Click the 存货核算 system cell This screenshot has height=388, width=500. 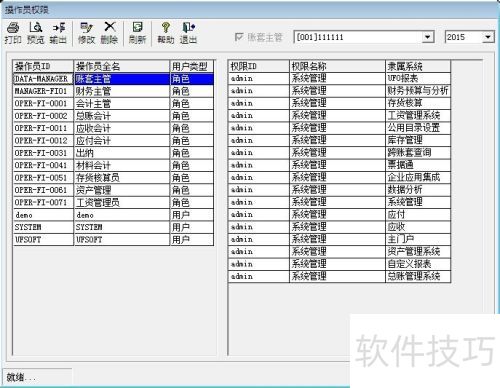(418, 103)
